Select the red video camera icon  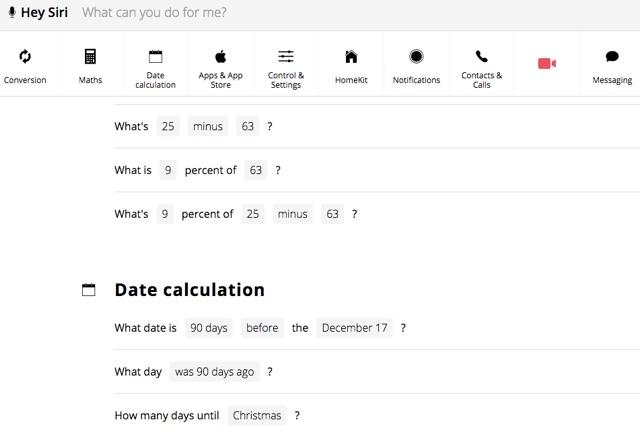[546, 64]
